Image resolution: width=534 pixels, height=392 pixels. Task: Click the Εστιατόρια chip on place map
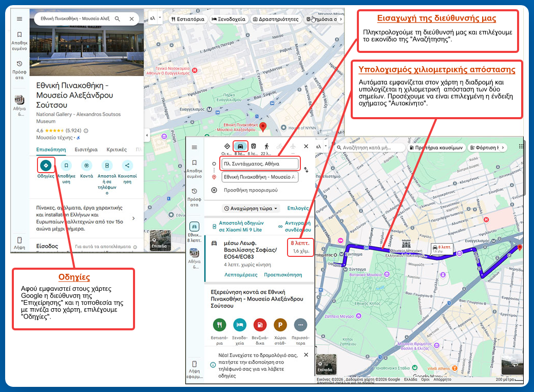click(188, 19)
